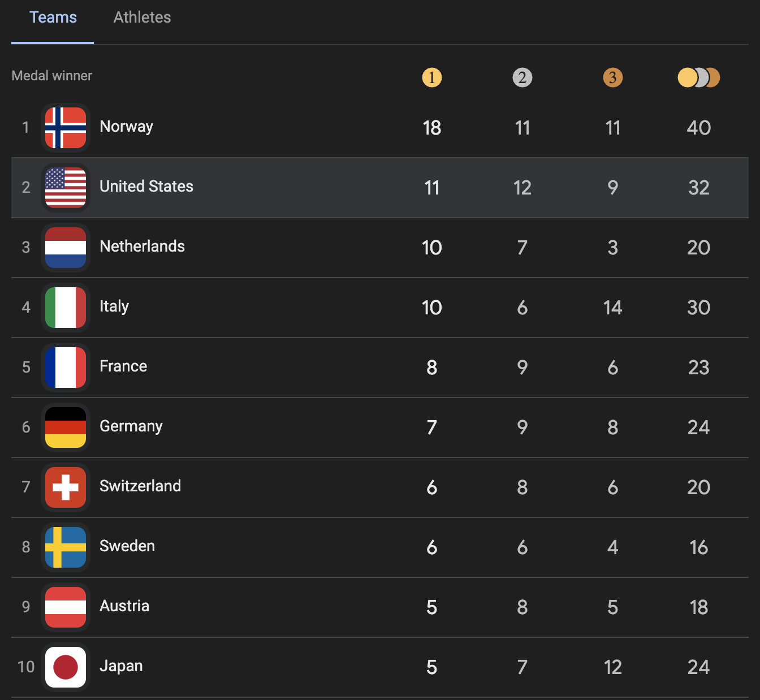Open the Netherlands team link

[142, 247]
